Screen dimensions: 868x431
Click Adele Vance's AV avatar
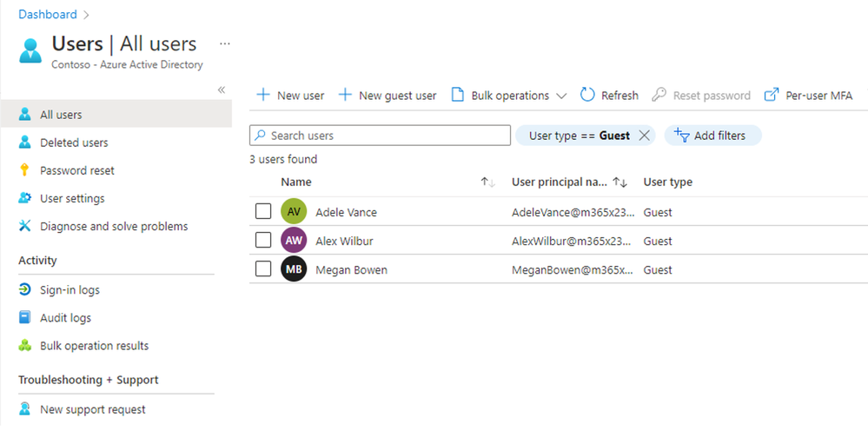[x=294, y=211]
